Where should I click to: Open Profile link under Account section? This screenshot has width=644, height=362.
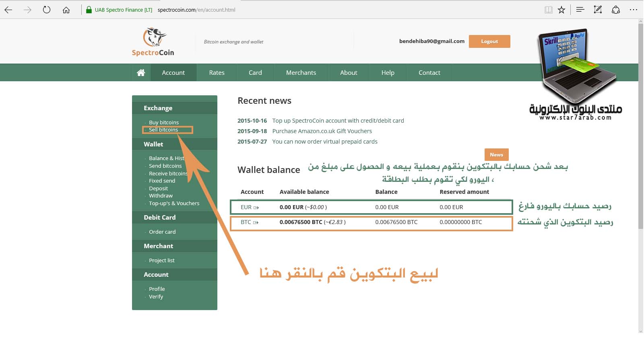[x=157, y=289]
